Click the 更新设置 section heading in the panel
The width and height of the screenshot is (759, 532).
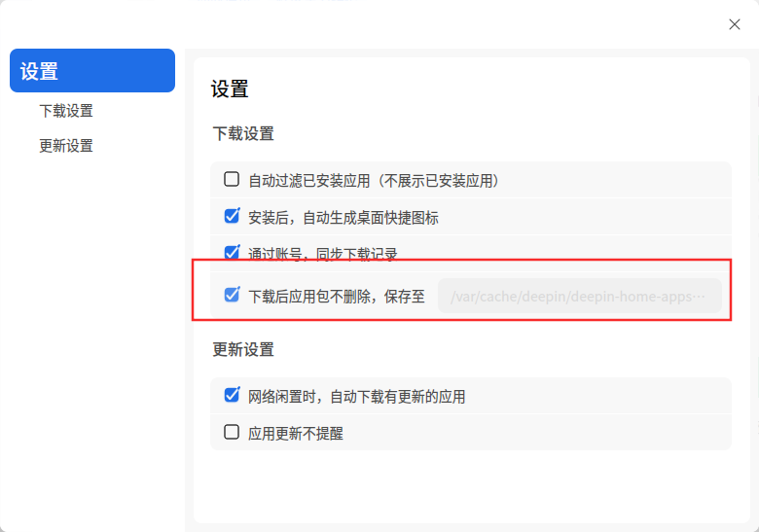(x=243, y=349)
